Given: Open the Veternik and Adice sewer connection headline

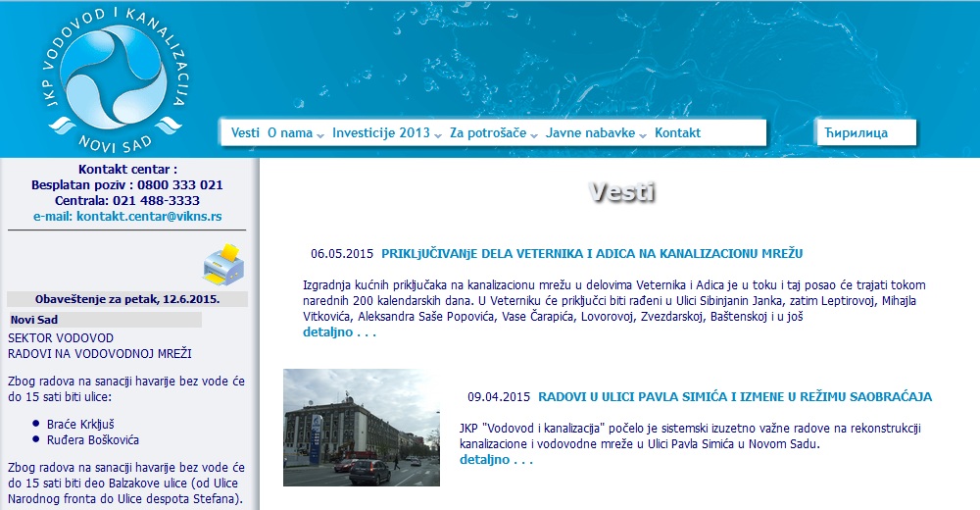Looking at the screenshot, I should click(592, 254).
